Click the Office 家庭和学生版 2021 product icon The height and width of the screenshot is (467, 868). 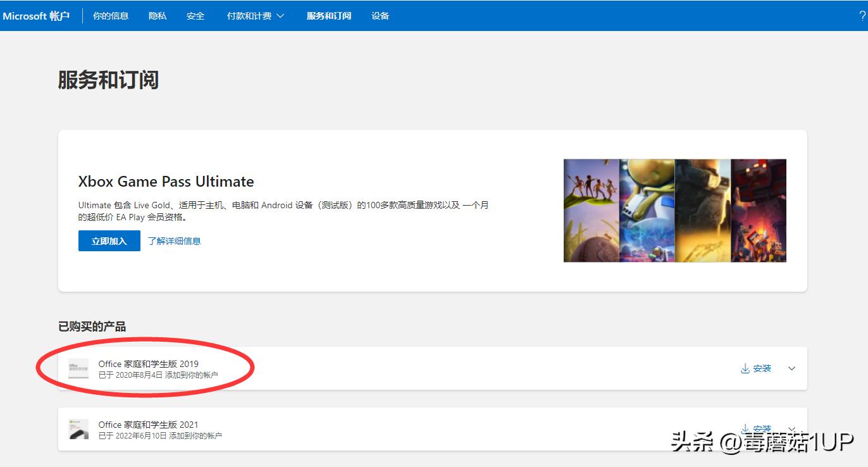[x=78, y=428]
